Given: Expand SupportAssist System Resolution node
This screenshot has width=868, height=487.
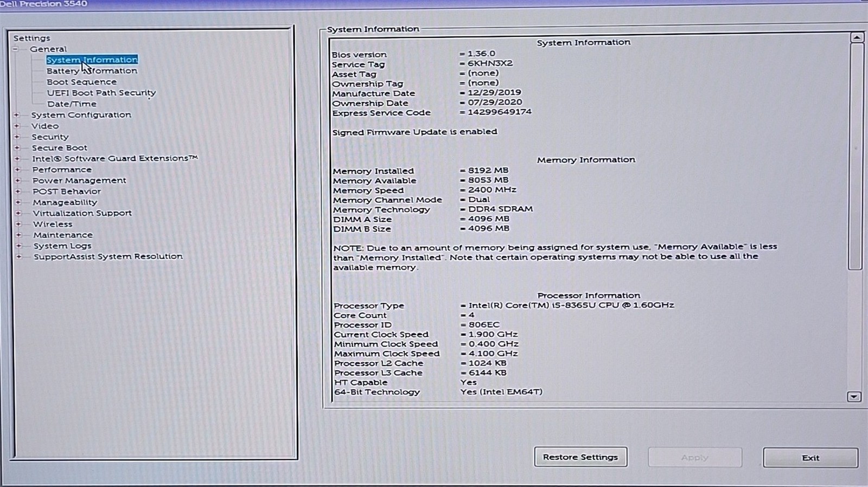Looking at the screenshot, I should pyautogui.click(x=19, y=257).
